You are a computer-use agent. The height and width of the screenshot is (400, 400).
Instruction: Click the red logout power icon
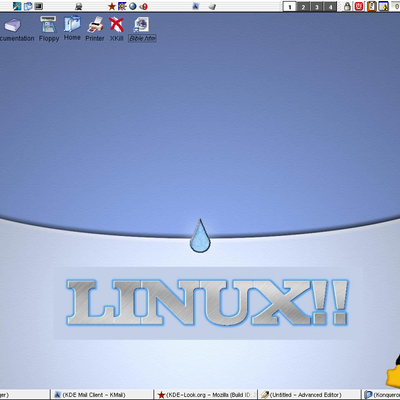(x=359, y=6)
